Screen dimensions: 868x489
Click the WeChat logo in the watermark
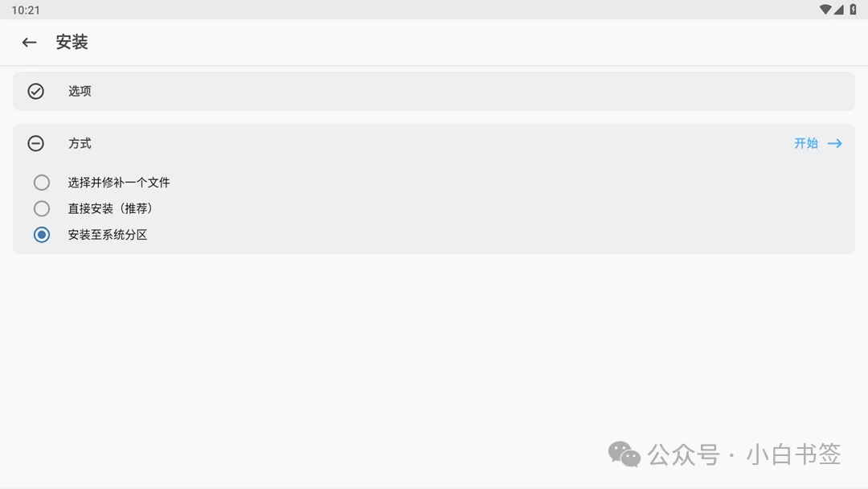click(x=624, y=454)
